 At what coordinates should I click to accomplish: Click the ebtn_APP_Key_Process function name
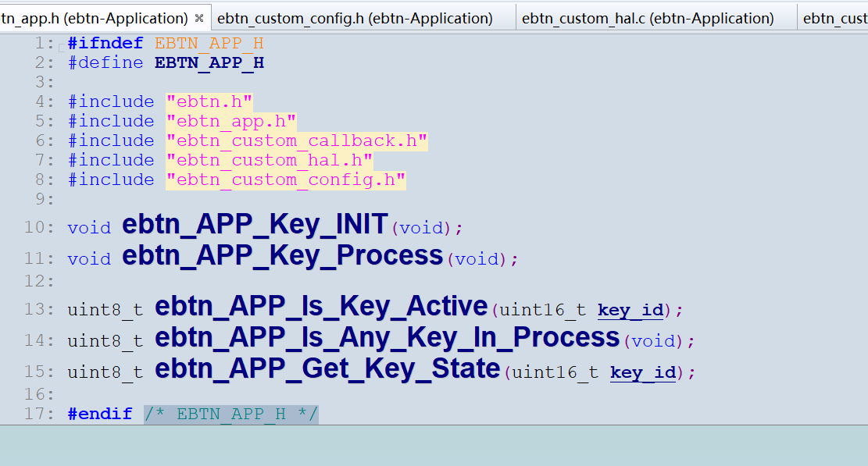coord(283,256)
